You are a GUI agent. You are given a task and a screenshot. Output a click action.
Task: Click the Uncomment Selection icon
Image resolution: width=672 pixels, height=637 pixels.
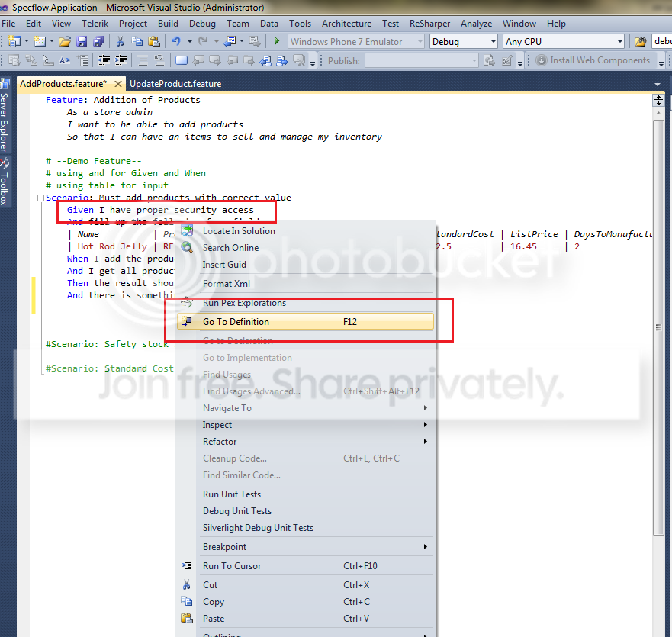(159, 60)
